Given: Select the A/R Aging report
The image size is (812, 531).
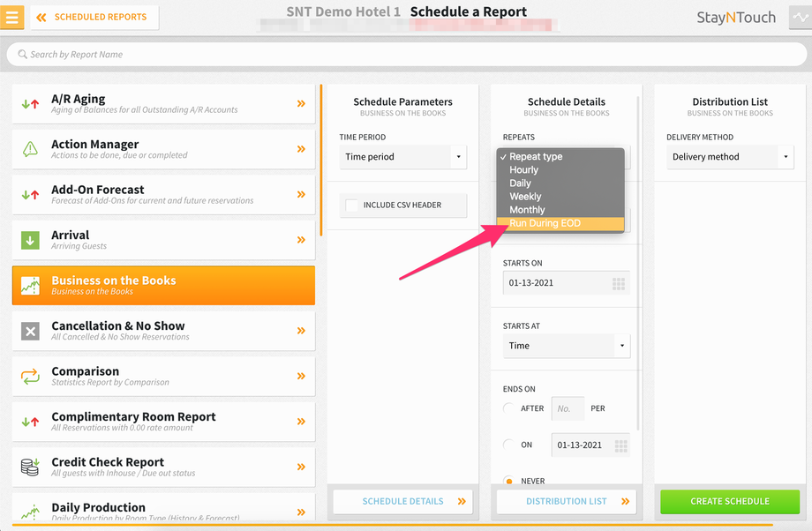Looking at the screenshot, I should (x=163, y=103).
